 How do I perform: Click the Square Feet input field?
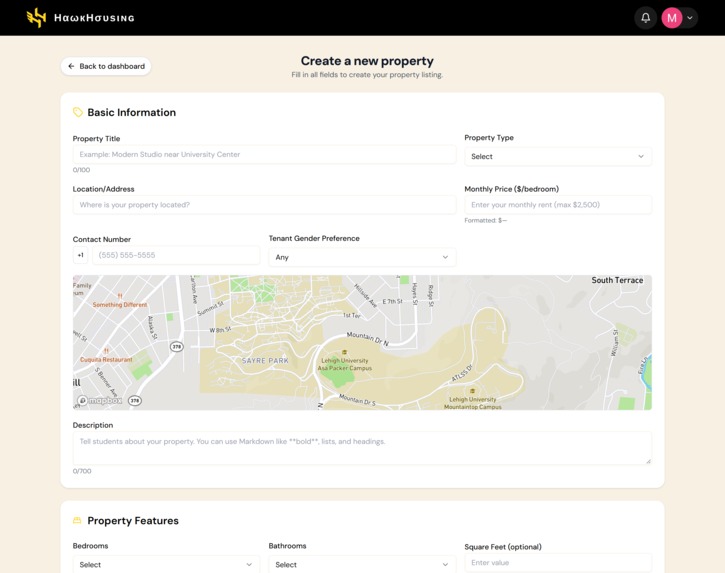coord(558,563)
